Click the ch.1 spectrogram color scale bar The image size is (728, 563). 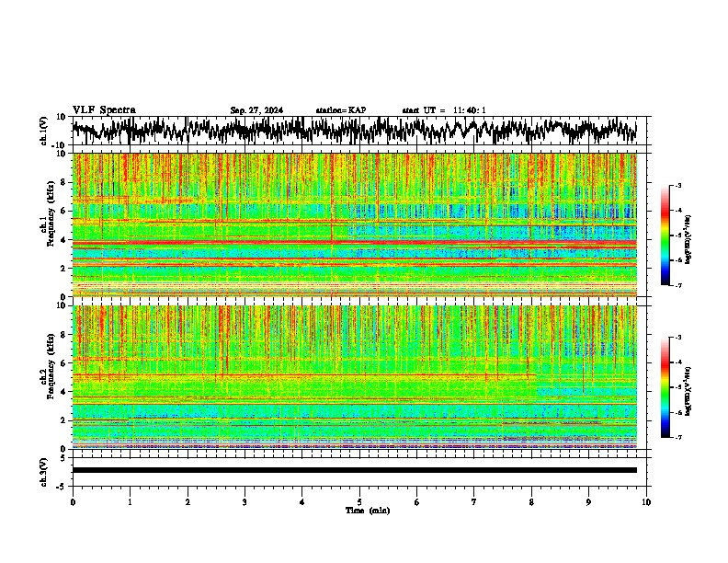[665, 236]
